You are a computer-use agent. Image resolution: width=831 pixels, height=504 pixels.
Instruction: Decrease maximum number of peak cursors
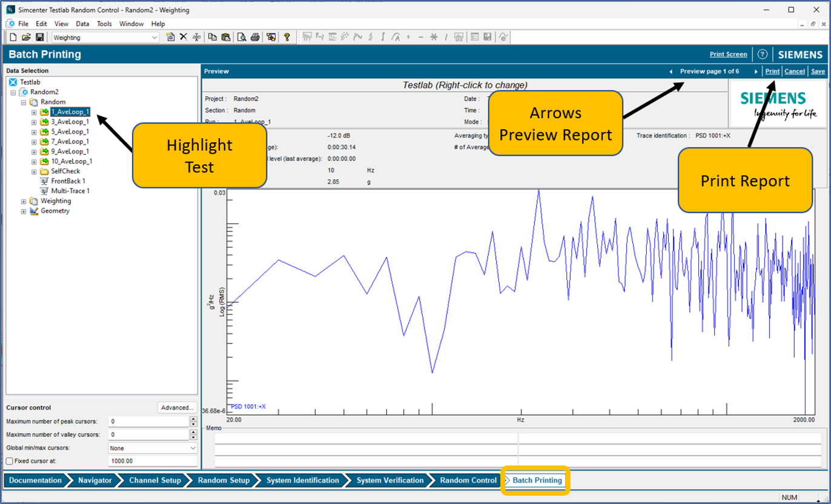193,423
